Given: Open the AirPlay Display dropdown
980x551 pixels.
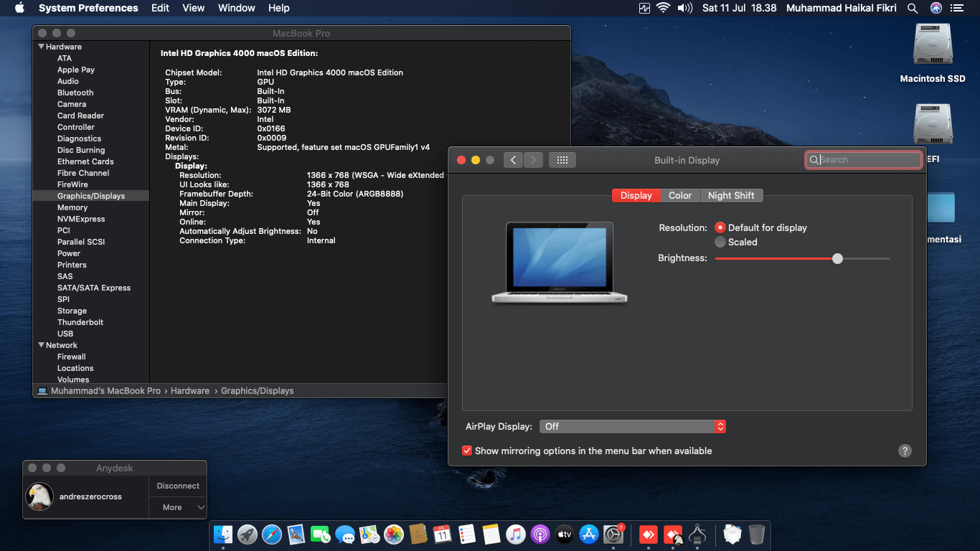Looking at the screenshot, I should click(633, 426).
